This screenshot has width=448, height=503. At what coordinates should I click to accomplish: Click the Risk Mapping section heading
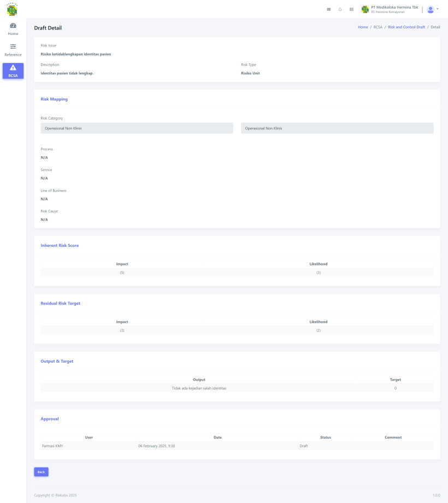coord(54,99)
